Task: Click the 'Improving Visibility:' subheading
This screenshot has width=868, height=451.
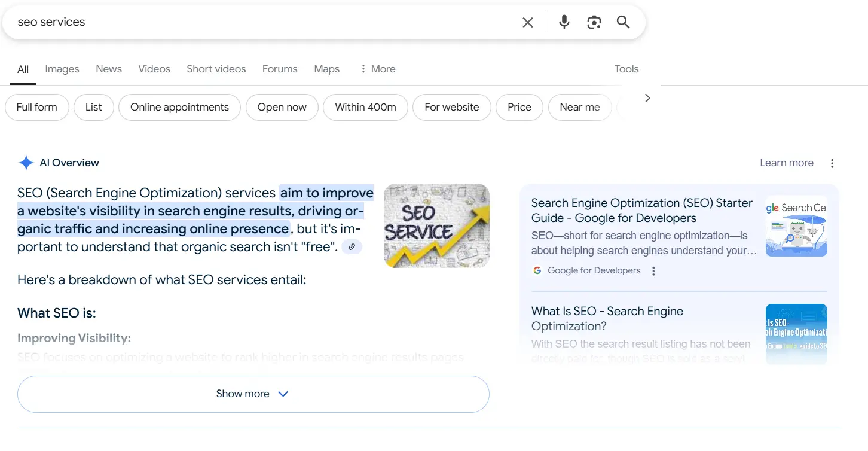Action: (74, 339)
